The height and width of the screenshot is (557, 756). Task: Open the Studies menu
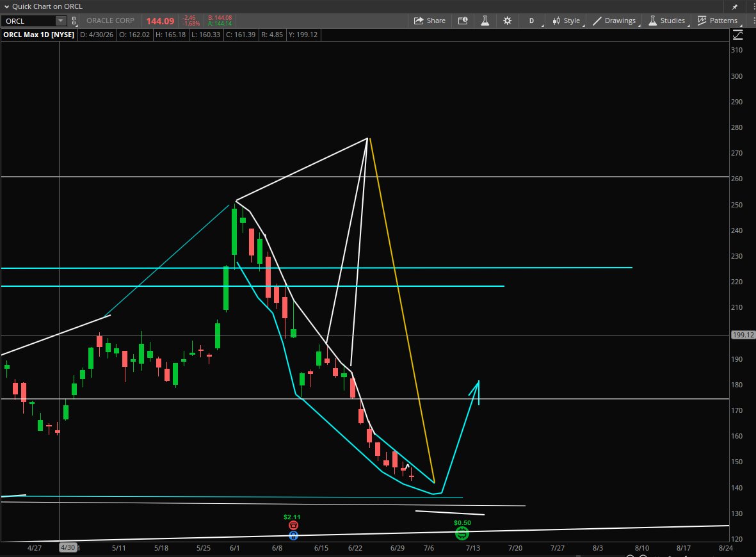[x=667, y=20]
